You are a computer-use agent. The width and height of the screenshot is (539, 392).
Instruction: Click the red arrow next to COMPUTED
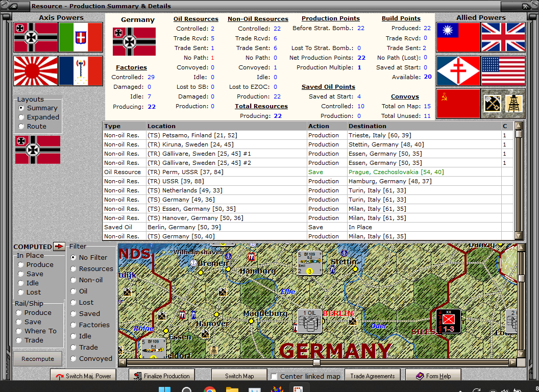59,246
